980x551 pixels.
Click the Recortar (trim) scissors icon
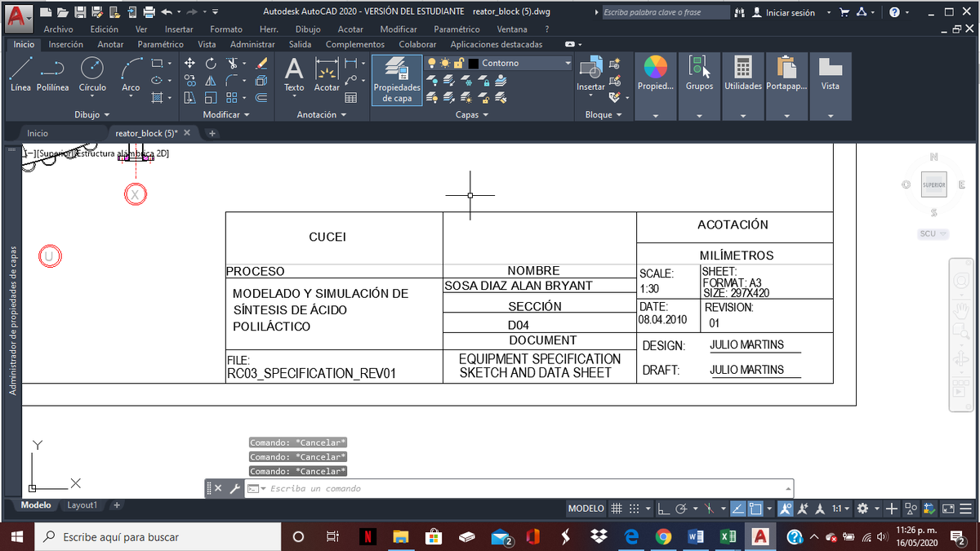pos(234,63)
